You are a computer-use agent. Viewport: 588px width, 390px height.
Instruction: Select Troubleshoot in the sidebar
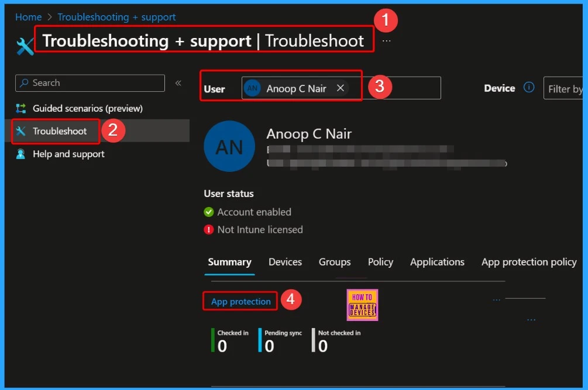pyautogui.click(x=60, y=131)
